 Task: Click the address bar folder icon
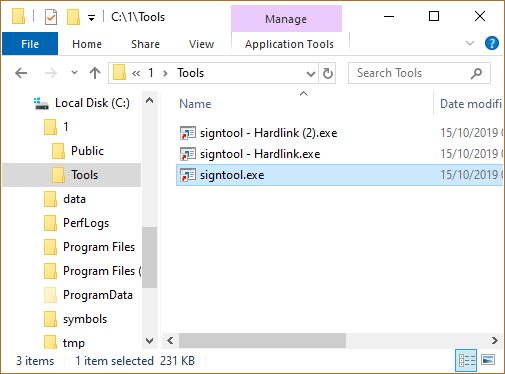click(x=119, y=73)
